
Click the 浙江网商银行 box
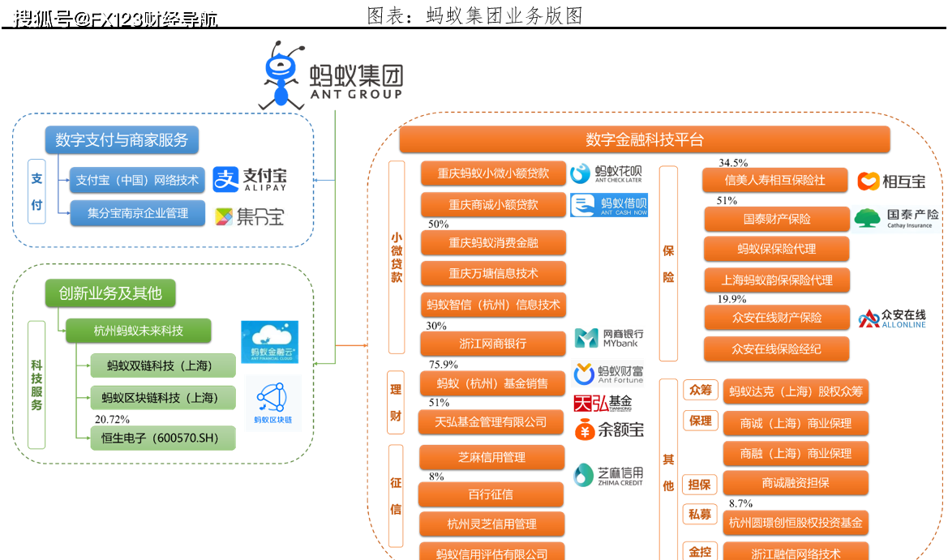pos(493,344)
